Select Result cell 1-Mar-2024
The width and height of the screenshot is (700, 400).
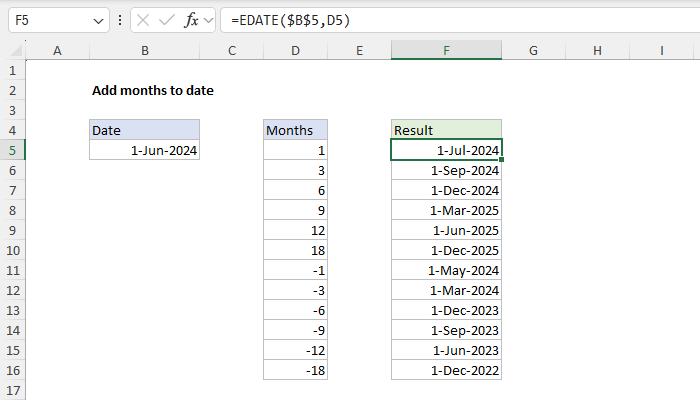click(446, 290)
